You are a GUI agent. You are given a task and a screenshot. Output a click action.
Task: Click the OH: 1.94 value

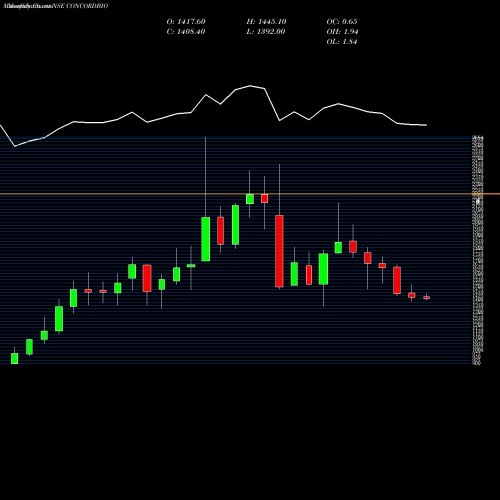(x=342, y=32)
